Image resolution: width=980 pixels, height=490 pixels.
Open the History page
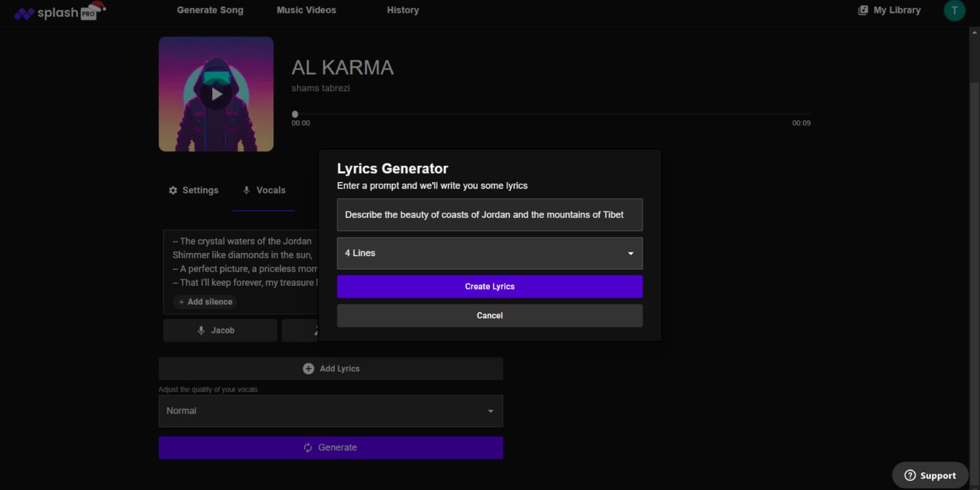(x=403, y=10)
